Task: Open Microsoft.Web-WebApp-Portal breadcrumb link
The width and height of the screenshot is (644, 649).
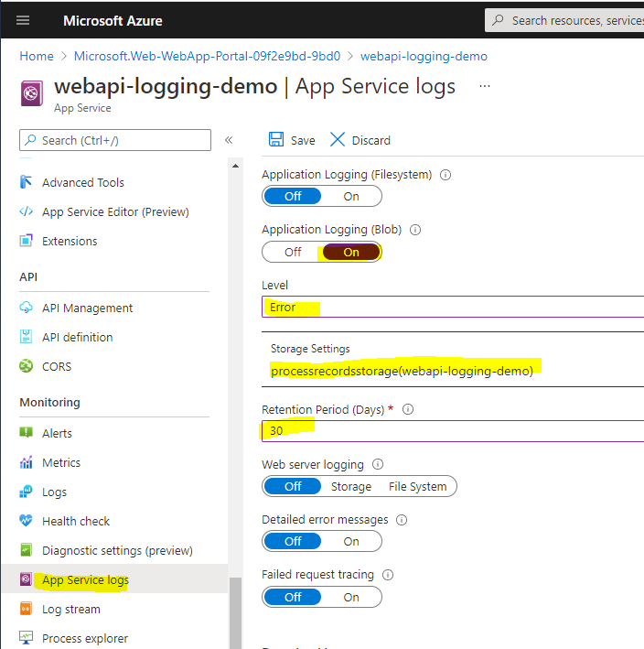Action: (x=208, y=56)
